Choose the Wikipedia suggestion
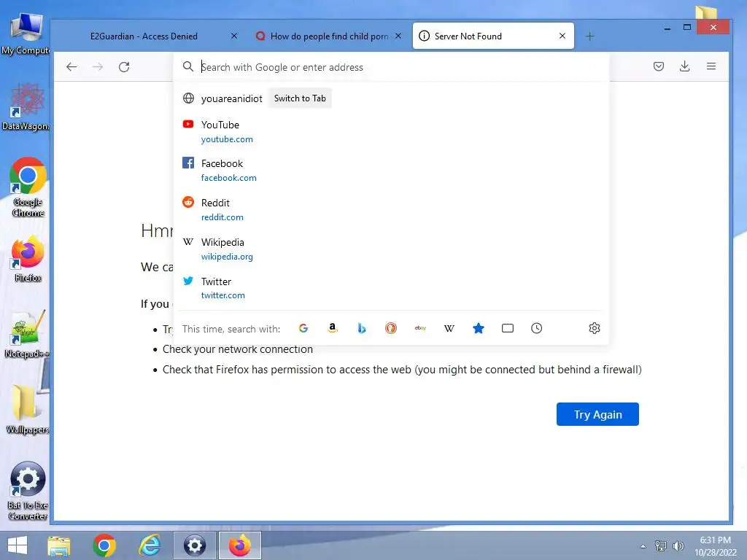Image resolution: width=747 pixels, height=560 pixels. tap(391, 249)
